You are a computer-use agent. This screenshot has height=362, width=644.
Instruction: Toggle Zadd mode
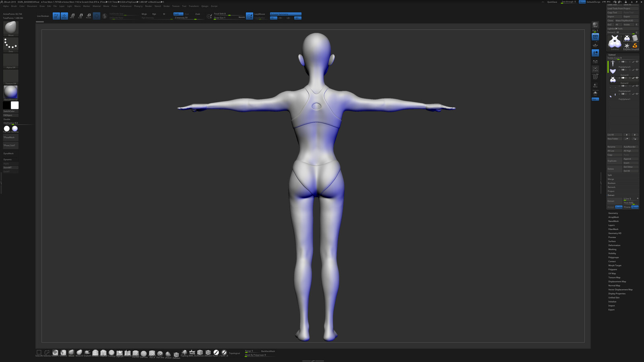coord(178,14)
